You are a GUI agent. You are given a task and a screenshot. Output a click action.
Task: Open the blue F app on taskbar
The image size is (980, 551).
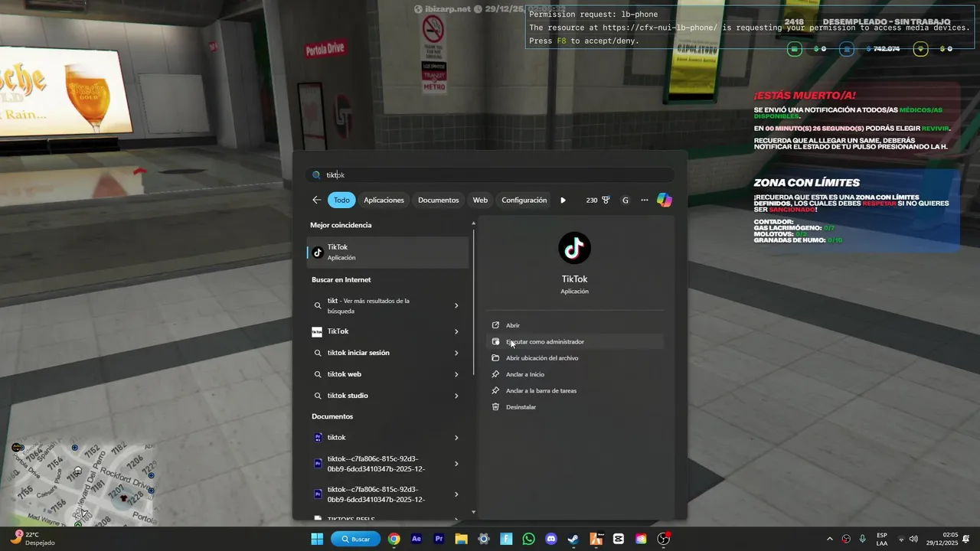tap(506, 539)
